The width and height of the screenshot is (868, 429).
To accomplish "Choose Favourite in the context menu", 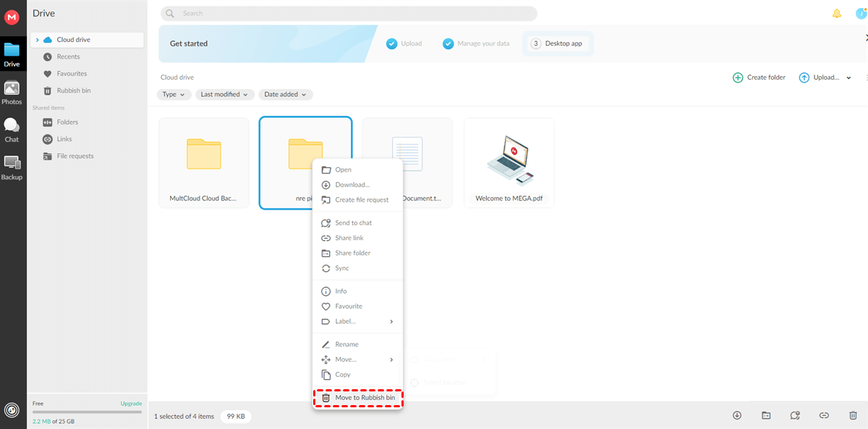I will click(357, 307).
